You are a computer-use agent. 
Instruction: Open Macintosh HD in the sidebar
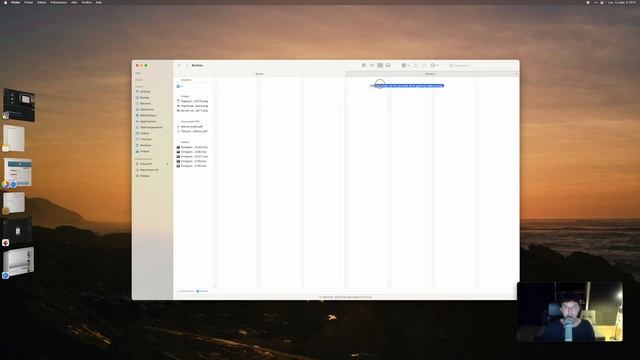[x=149, y=170]
